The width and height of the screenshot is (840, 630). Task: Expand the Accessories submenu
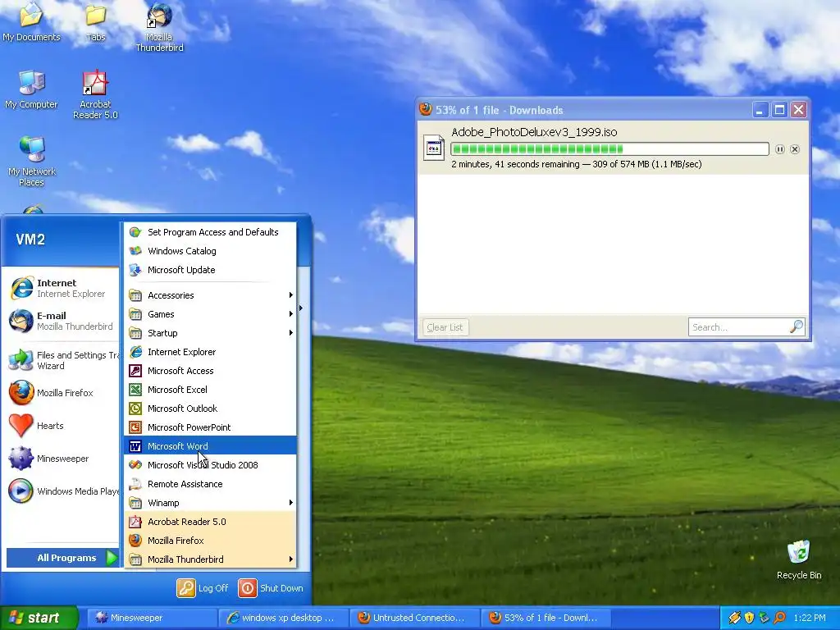tap(210, 295)
